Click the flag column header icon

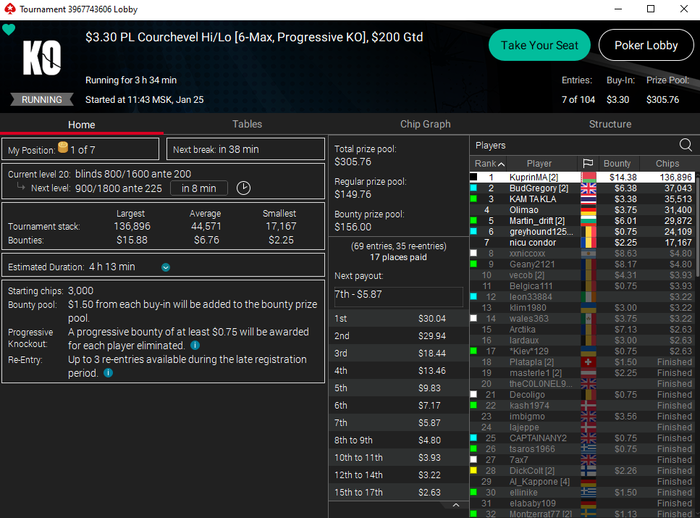588,163
